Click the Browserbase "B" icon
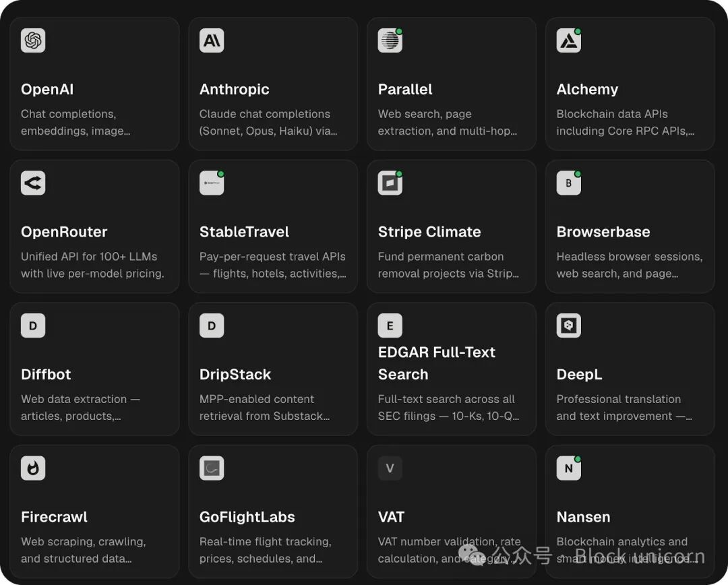The height and width of the screenshot is (585, 728). coord(568,183)
